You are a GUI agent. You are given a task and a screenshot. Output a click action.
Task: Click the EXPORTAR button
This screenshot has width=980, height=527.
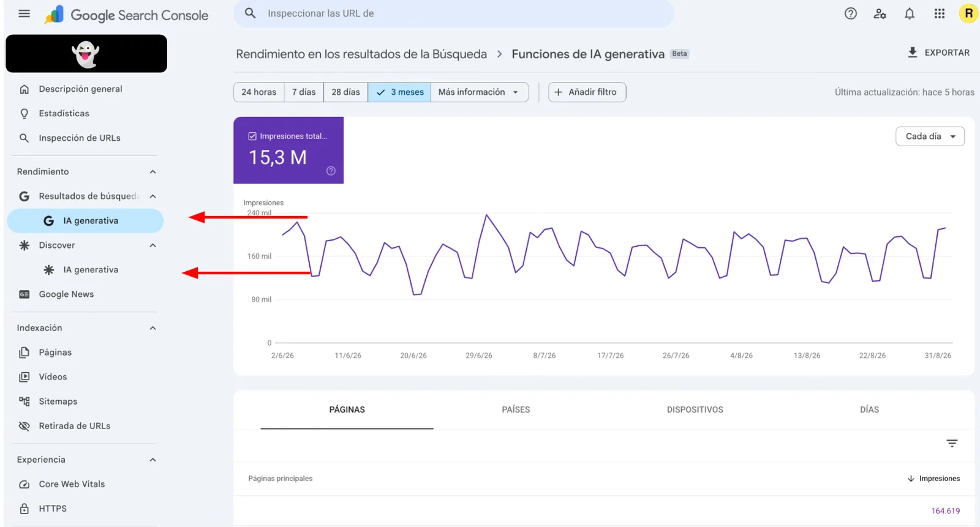point(938,53)
